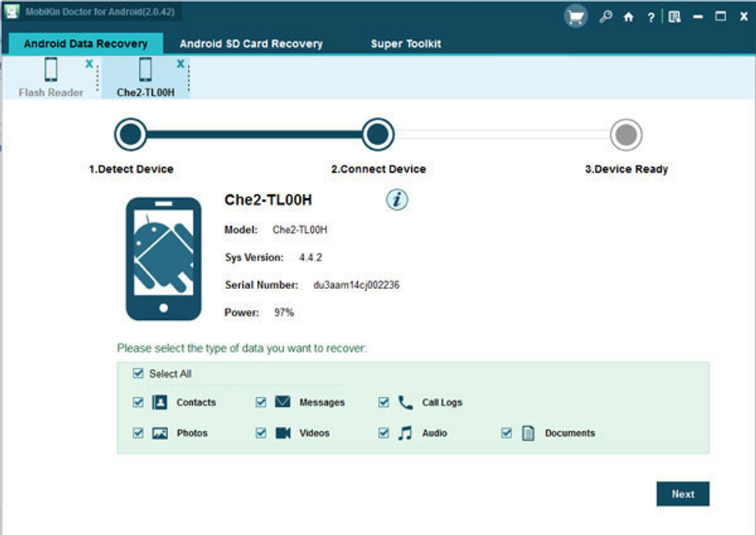Viewport: 756px width, 535px height.
Task: Click the Contacts icon in the data list
Action: 159,402
